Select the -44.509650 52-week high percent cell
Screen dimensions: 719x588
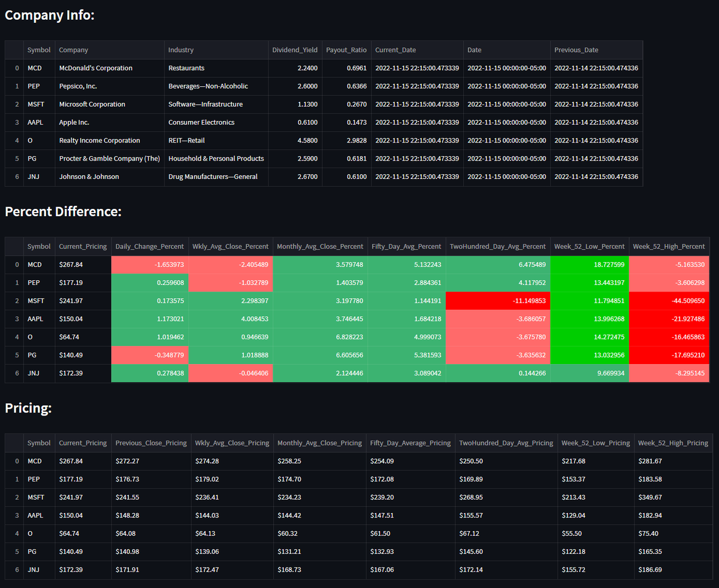pos(669,301)
